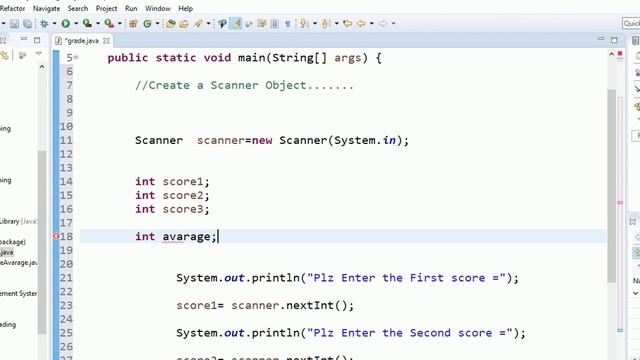Click the Forward navigation arrow
This screenshot has height=360, width=640.
click(382, 24)
